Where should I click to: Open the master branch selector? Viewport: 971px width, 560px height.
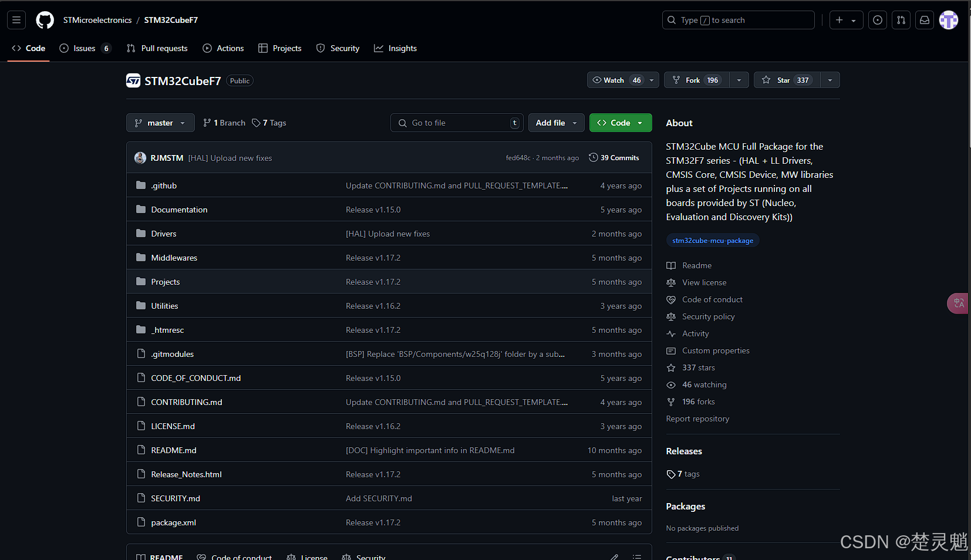point(160,123)
